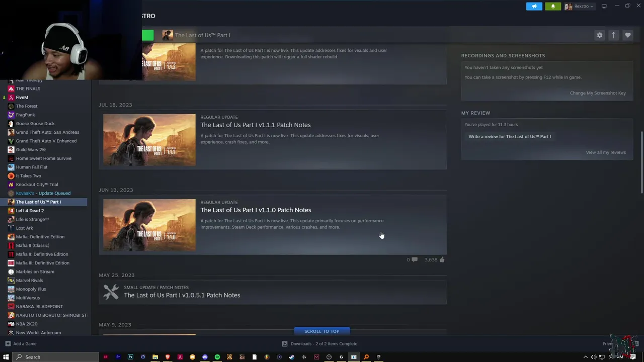The image size is (644, 362).
Task: Click the Windows taskbar Search box
Action: point(55,357)
